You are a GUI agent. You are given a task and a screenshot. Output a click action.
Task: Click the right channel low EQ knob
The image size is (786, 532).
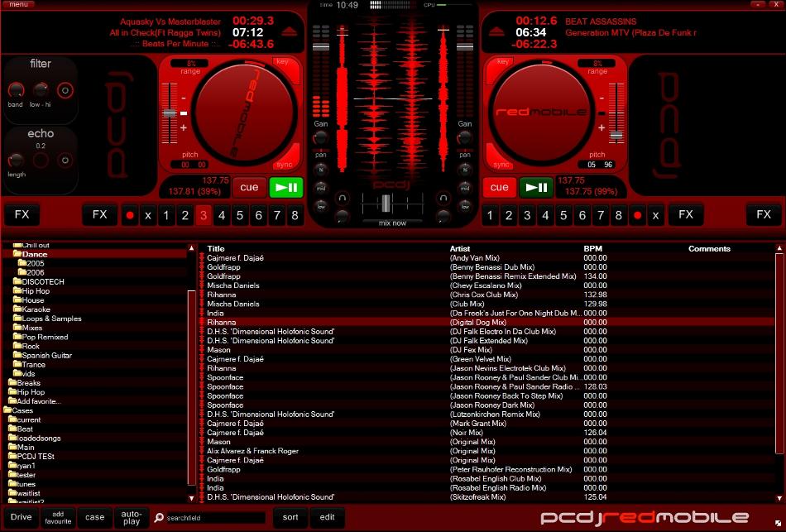click(x=465, y=206)
